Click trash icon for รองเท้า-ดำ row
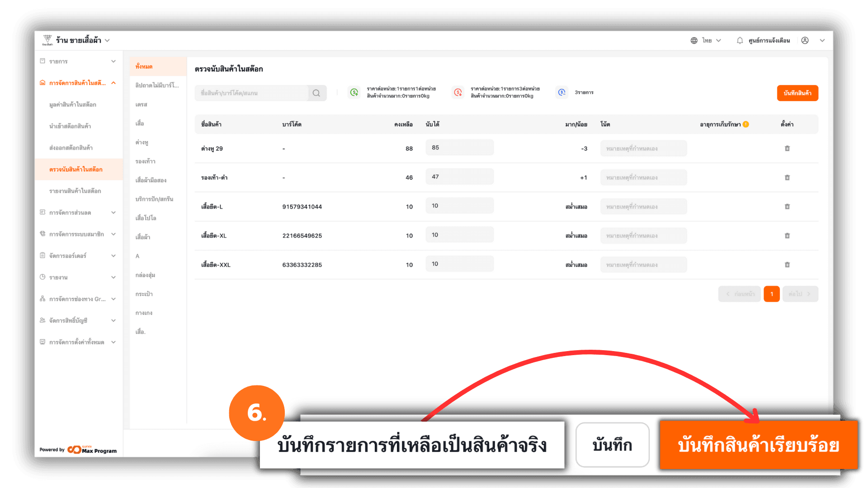 pos(787,178)
